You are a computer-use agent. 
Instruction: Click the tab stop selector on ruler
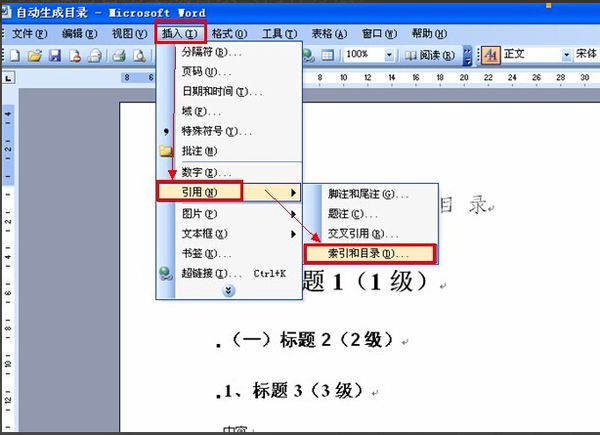8,78
